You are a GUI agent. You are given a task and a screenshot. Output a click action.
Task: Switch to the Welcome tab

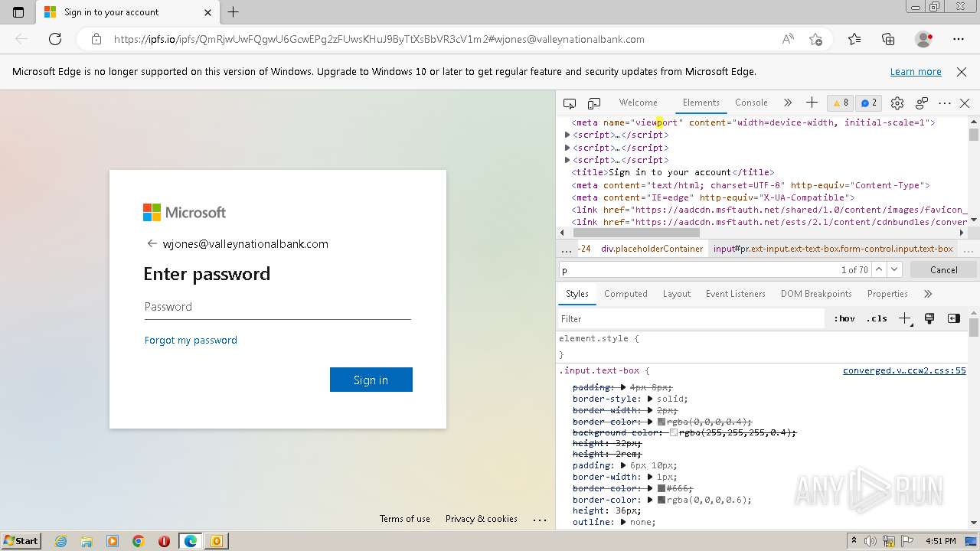638,103
